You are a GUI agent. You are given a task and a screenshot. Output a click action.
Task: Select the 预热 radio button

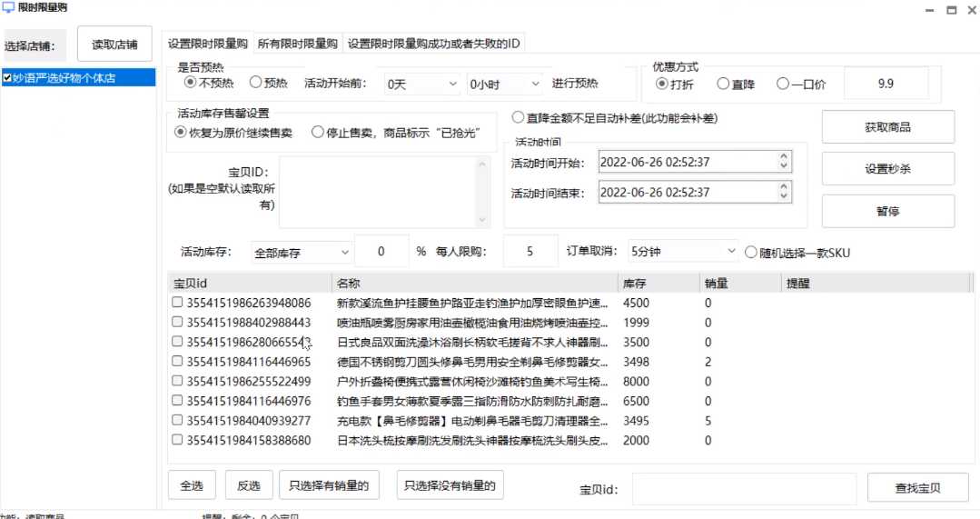[x=256, y=83]
